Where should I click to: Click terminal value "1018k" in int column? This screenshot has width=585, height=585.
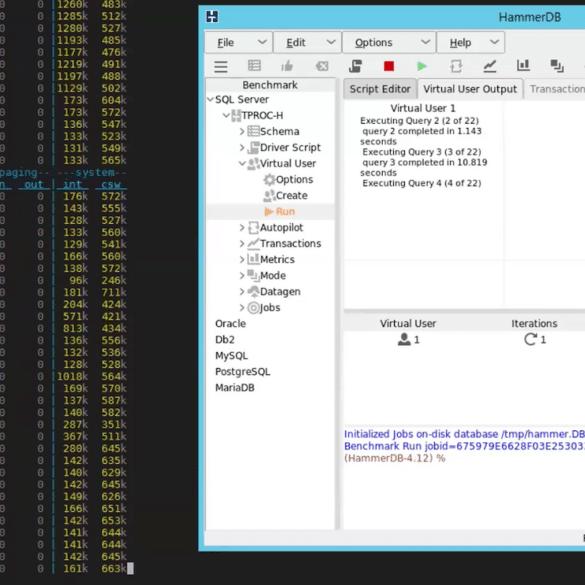pyautogui.click(x=72, y=376)
